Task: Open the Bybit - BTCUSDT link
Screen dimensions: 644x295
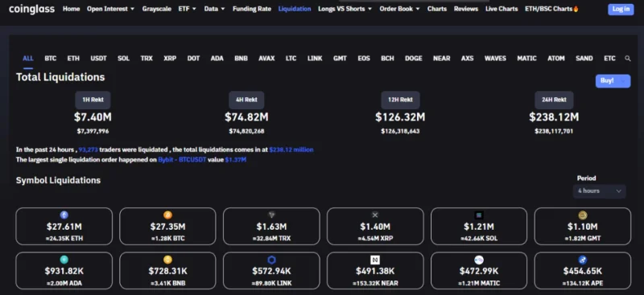Action: [x=183, y=160]
